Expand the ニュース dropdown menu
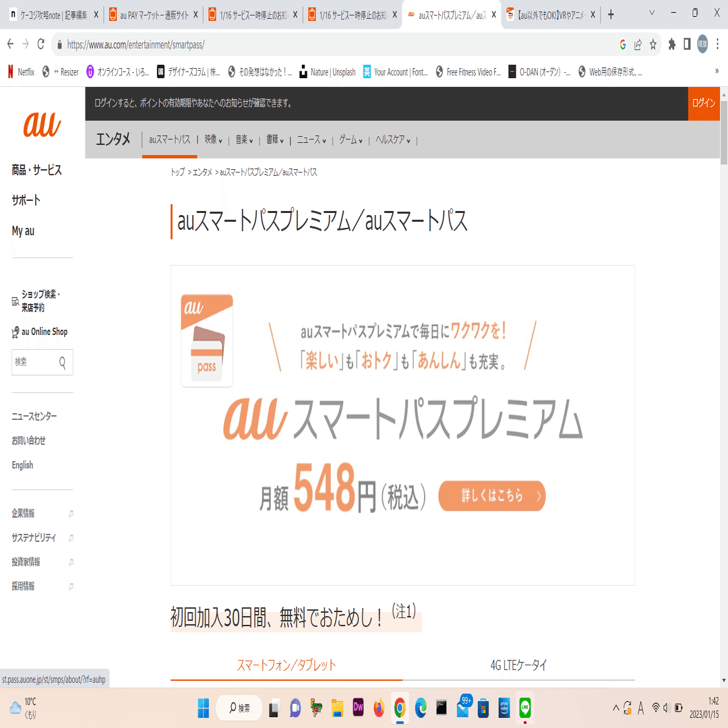The image size is (728, 728). pos(311,140)
